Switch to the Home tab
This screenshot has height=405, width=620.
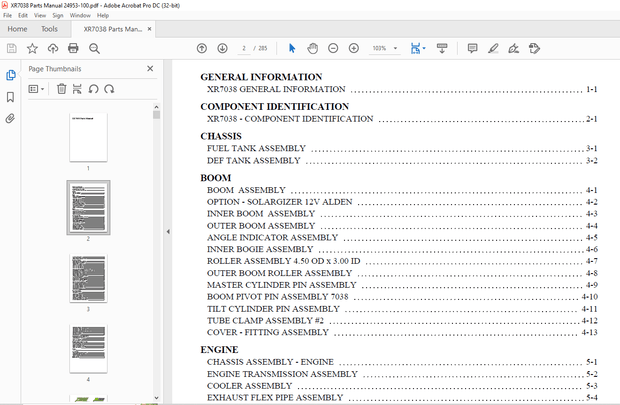click(17, 29)
